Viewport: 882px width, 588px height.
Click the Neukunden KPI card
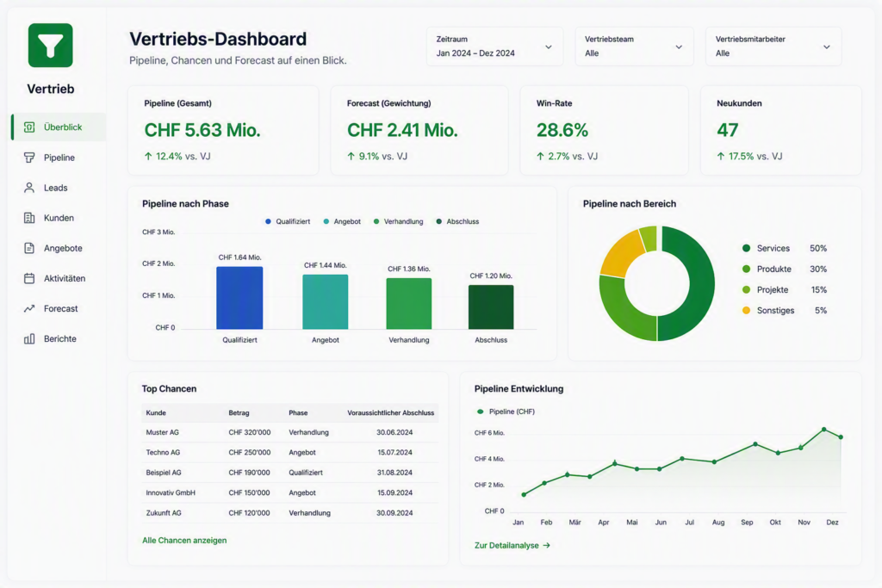(x=780, y=130)
